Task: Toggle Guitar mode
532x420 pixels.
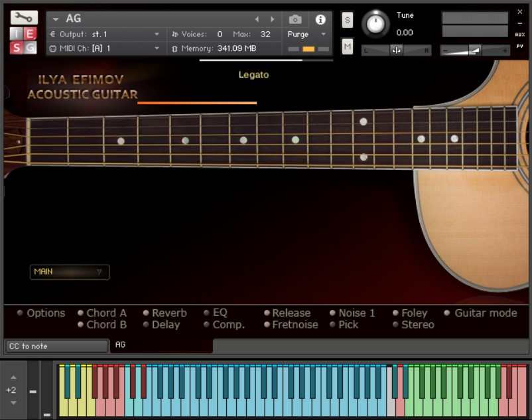Action: tap(447, 313)
